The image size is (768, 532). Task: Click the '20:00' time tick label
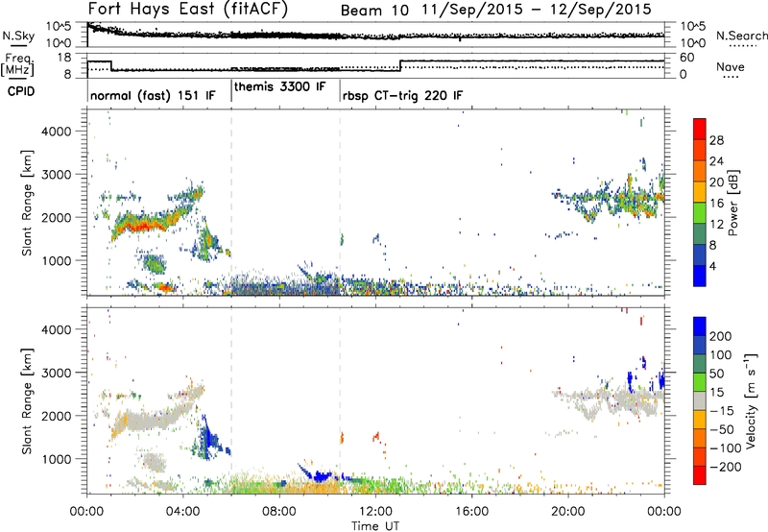568,512
